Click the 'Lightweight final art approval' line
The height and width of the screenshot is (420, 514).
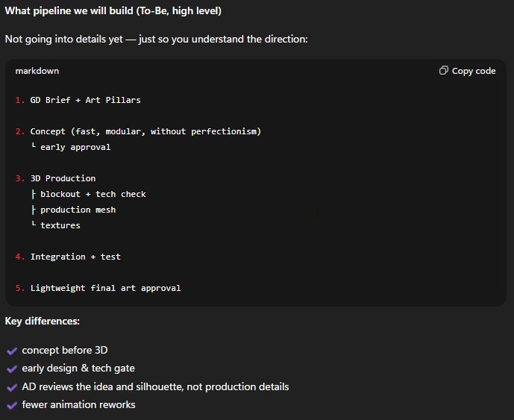[105, 288]
